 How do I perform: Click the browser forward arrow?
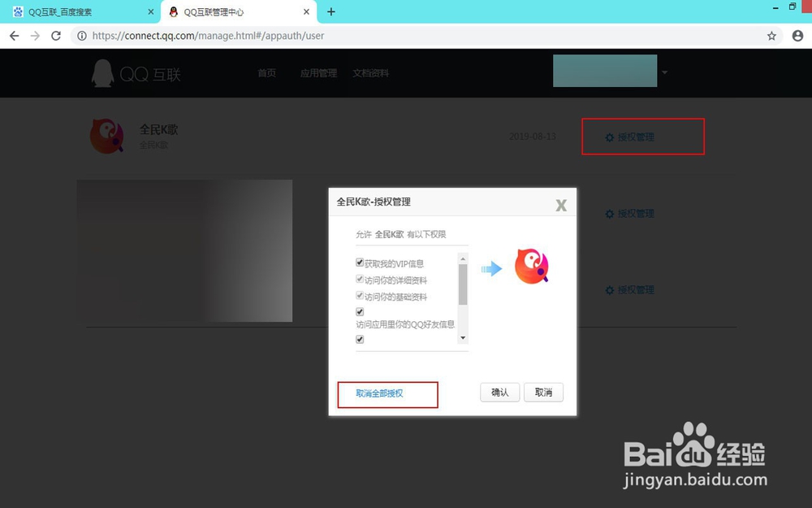coord(35,36)
